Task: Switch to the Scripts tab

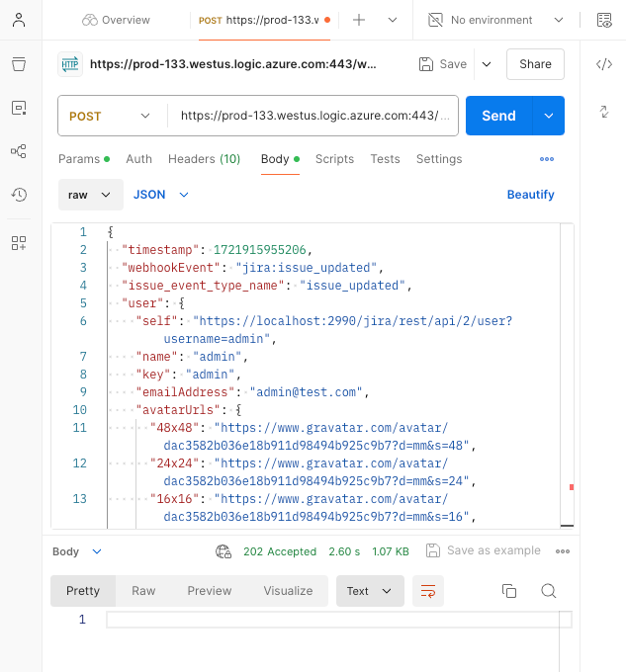Action: click(x=334, y=159)
